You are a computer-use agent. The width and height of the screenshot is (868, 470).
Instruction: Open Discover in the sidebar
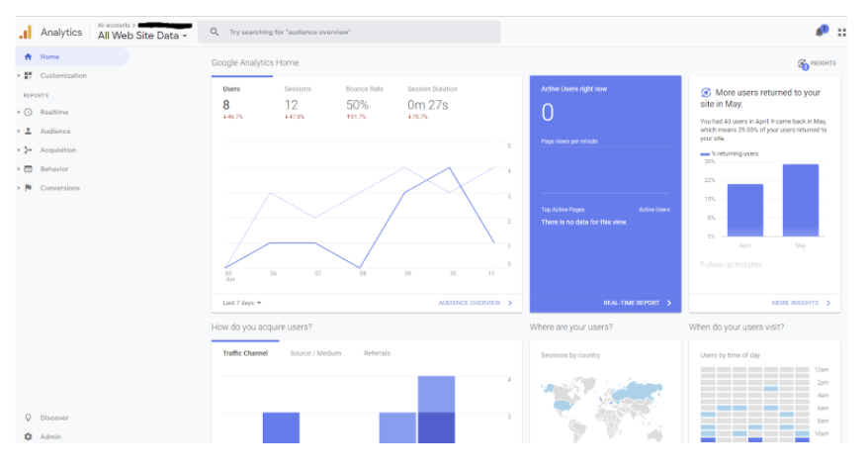click(x=54, y=418)
